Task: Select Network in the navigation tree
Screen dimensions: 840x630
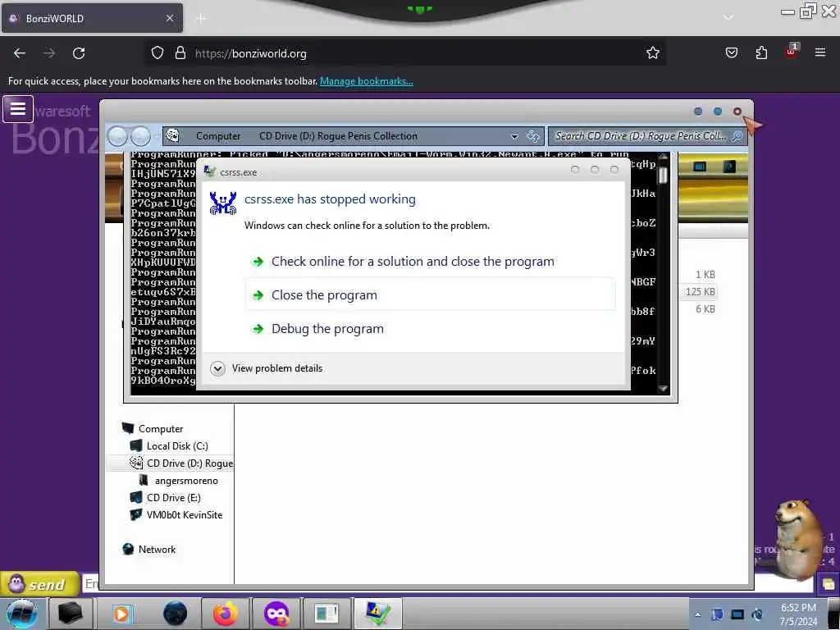Action: [157, 549]
